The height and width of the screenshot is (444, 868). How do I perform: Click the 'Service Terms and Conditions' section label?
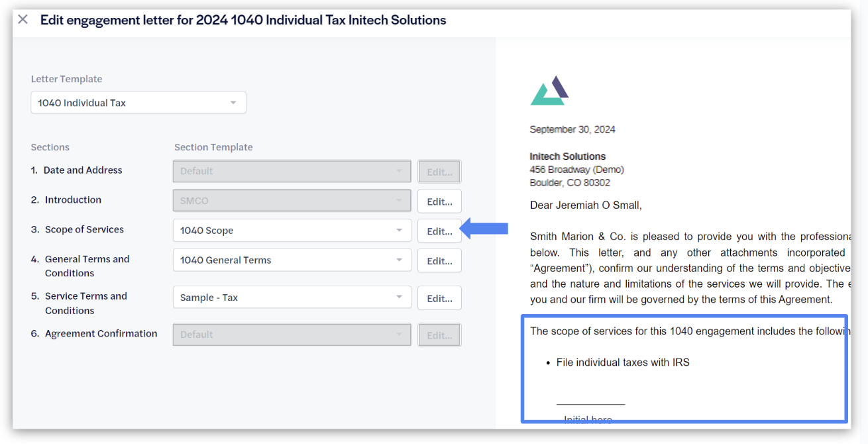pos(86,303)
